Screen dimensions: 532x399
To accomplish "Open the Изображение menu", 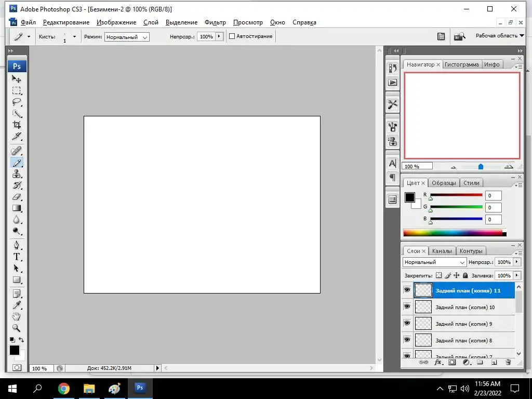I will tap(116, 22).
